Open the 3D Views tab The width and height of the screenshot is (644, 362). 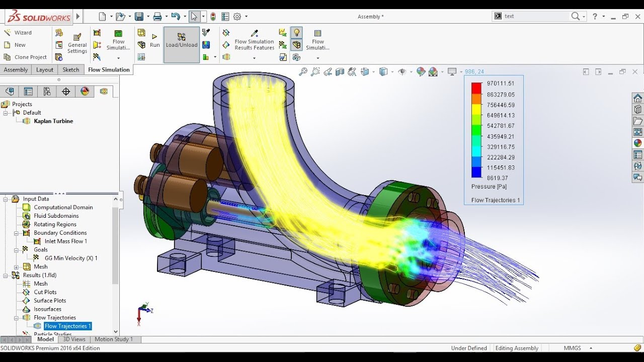coord(74,339)
